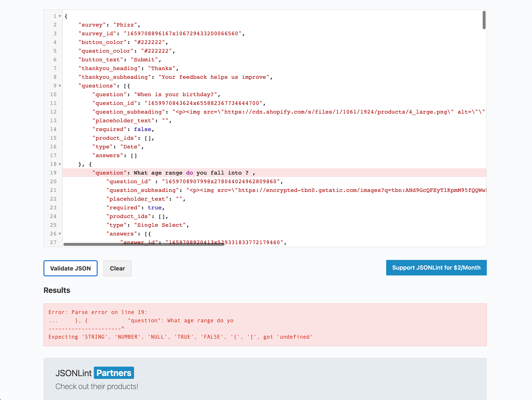Open the JSONLint Partners badge
This screenshot has height=400, width=532.
pyautogui.click(x=114, y=373)
